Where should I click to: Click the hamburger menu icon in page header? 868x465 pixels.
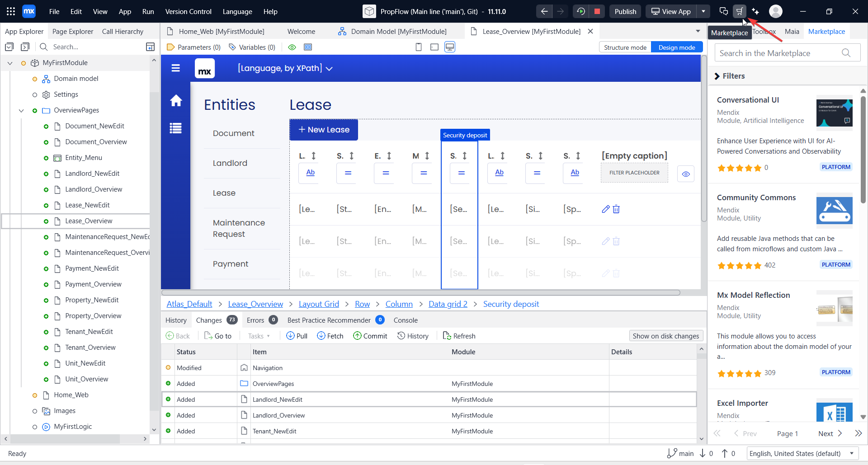click(176, 68)
